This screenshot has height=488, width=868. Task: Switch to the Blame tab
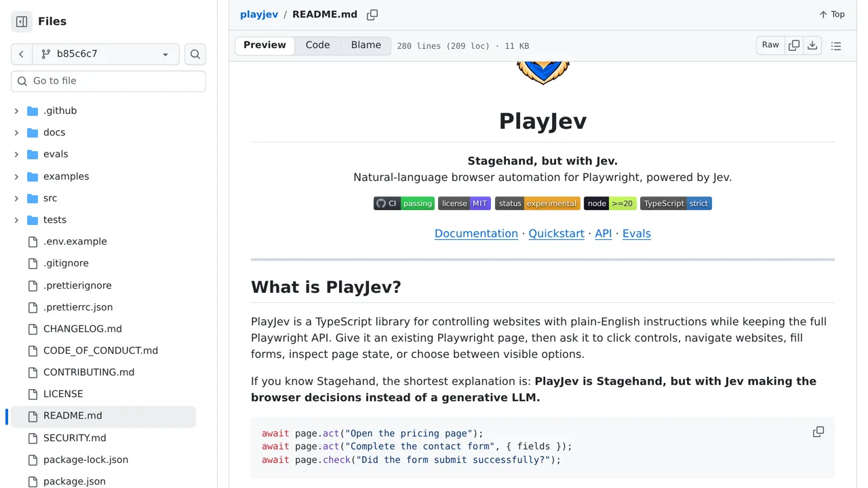[366, 45]
